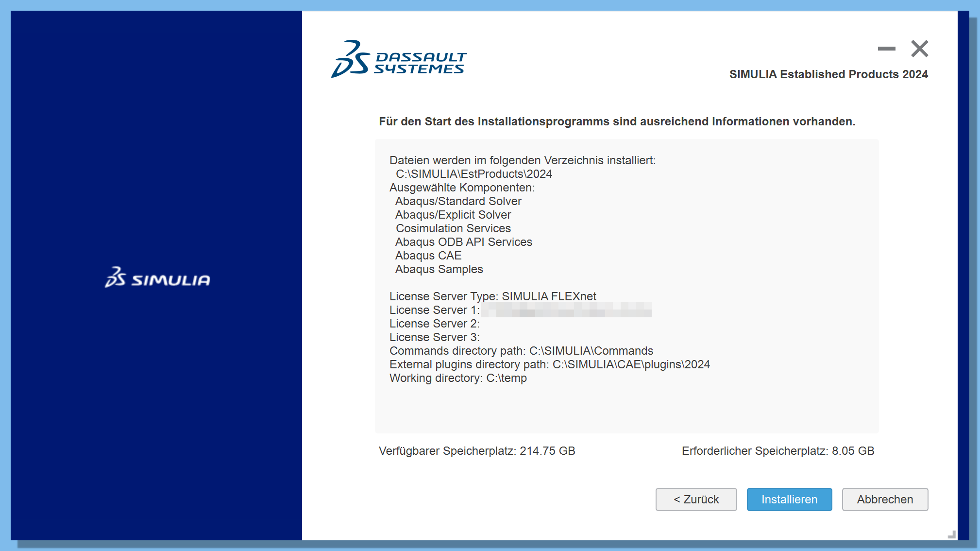Click the resize grip in window corner
This screenshot has width=980, height=551.
pyautogui.click(x=952, y=534)
